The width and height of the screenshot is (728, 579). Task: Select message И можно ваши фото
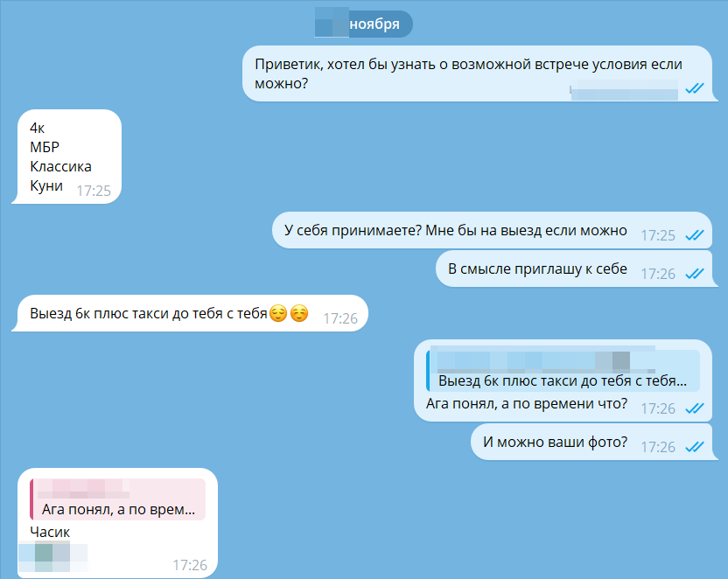pyautogui.click(x=591, y=443)
